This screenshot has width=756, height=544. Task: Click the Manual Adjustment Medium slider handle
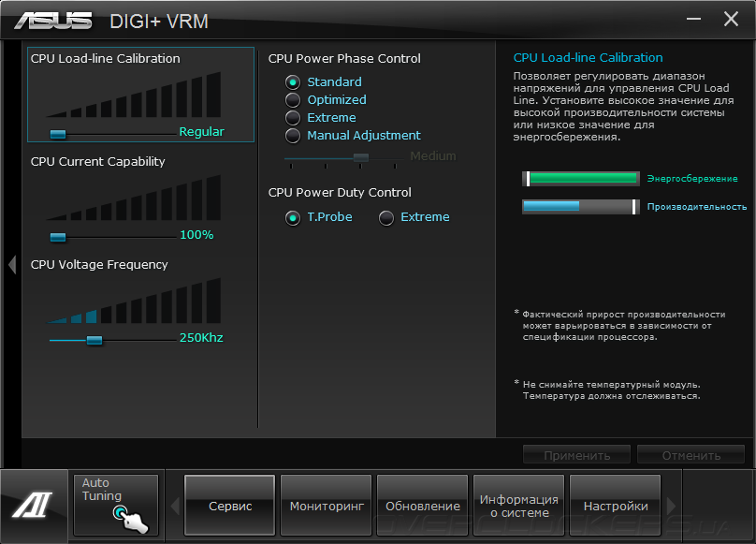click(361, 158)
